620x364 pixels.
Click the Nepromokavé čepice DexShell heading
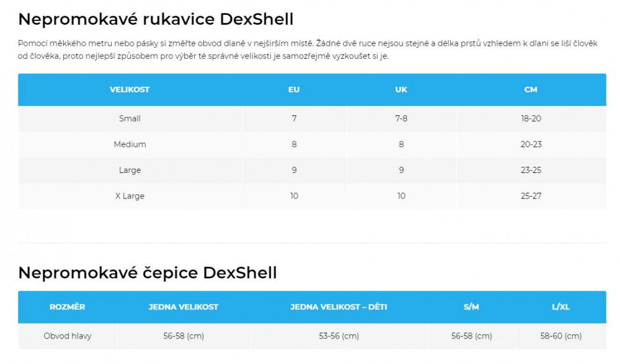(148, 273)
